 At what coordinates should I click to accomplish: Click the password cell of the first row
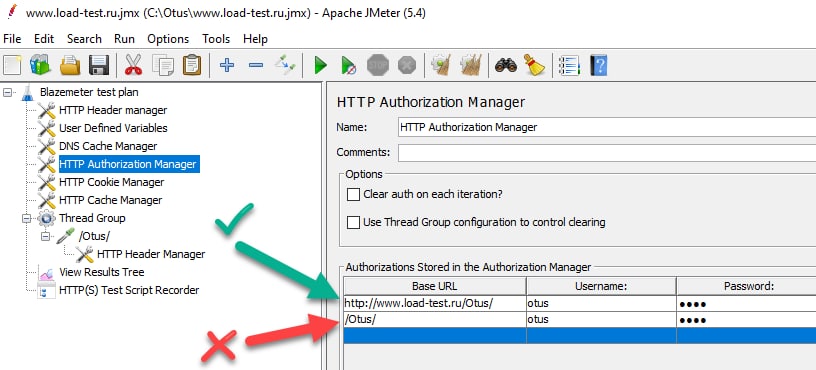(746, 303)
